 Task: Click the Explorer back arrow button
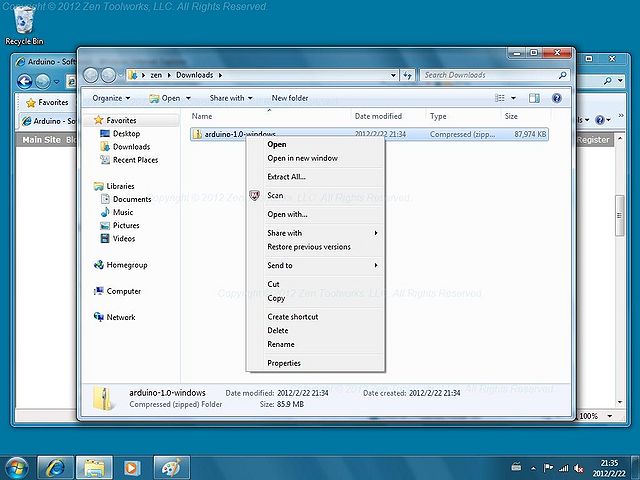pyautogui.click(x=91, y=75)
